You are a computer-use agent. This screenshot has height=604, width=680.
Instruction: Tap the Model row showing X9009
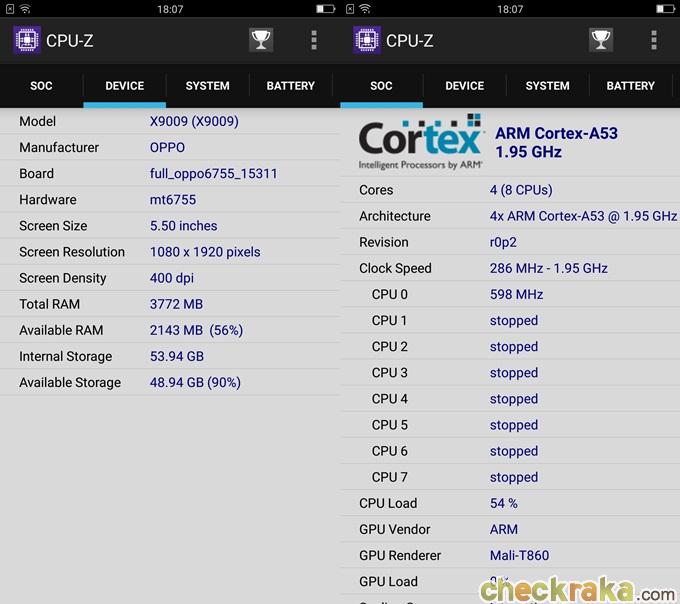pos(170,121)
